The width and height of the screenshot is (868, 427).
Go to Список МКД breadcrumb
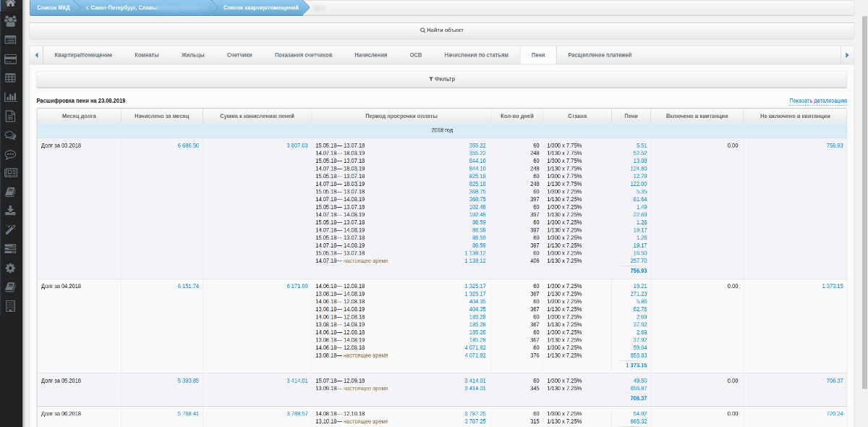click(x=54, y=7)
